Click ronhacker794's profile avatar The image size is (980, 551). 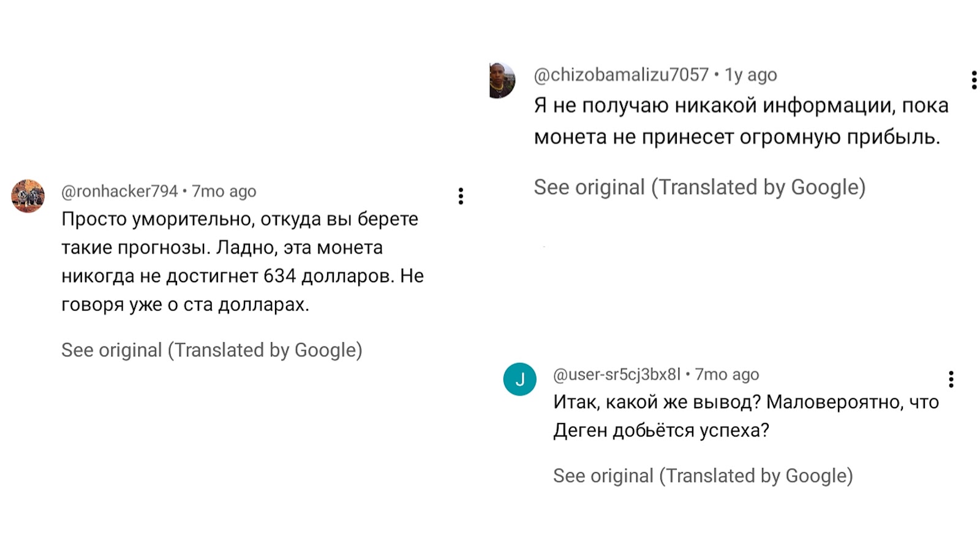coord(28,196)
